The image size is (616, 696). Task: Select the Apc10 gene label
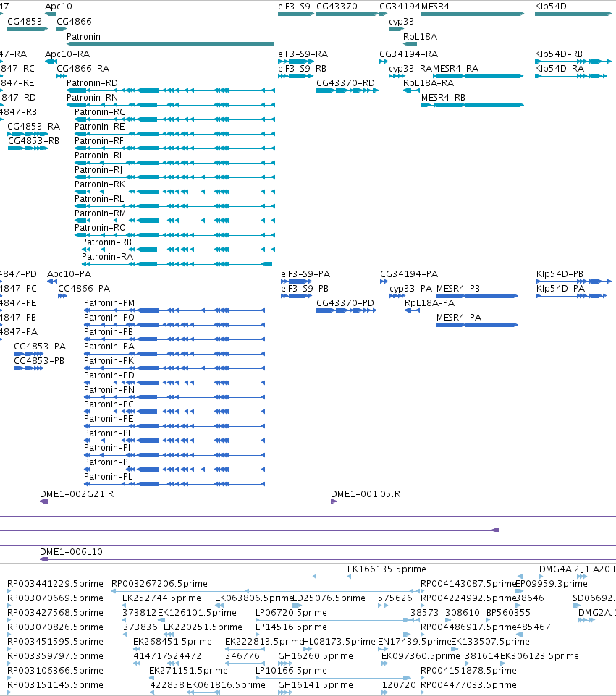pyautogui.click(x=58, y=7)
